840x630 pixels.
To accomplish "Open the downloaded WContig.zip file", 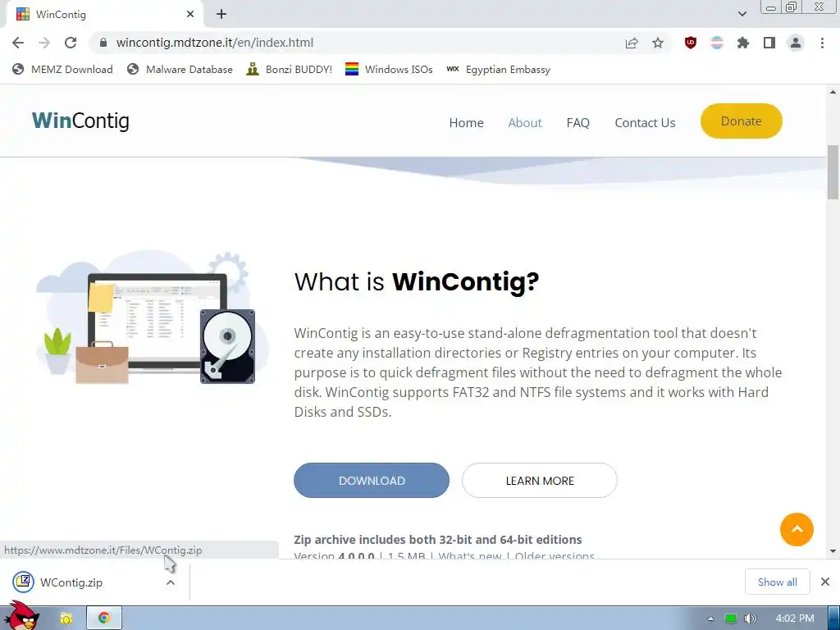I will tap(71, 582).
